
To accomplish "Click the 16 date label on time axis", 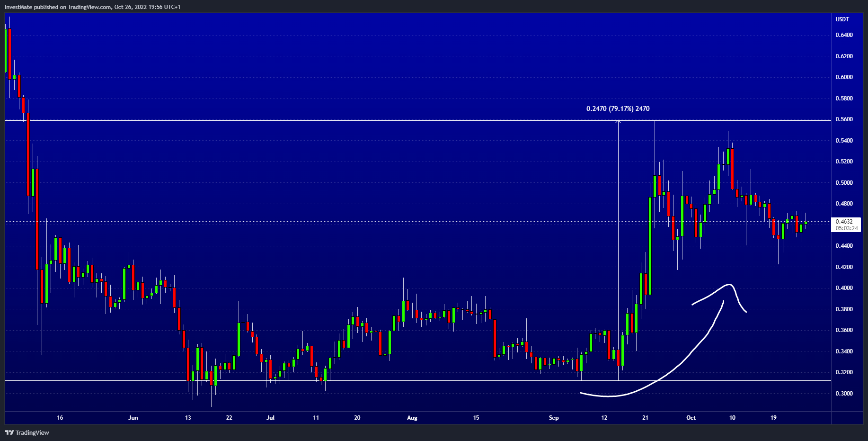I will pos(60,418).
